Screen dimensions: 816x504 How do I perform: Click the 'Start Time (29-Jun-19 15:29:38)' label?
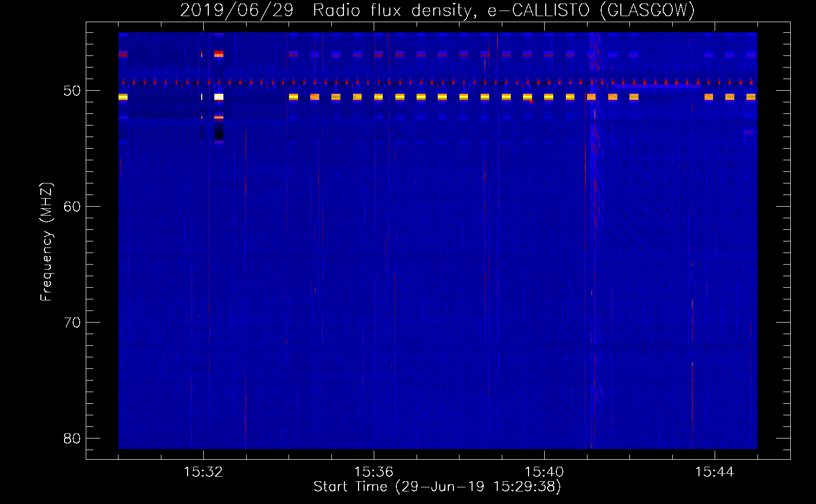click(x=437, y=487)
